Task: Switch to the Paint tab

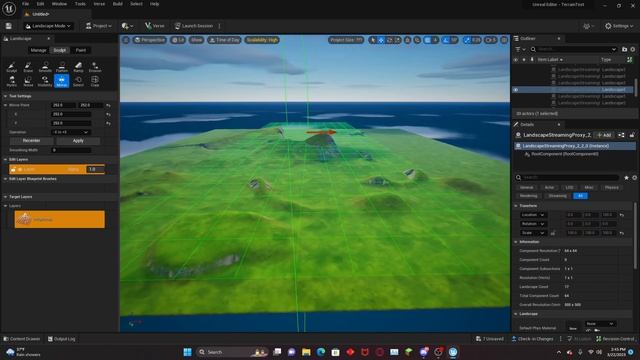Action: pos(81,50)
